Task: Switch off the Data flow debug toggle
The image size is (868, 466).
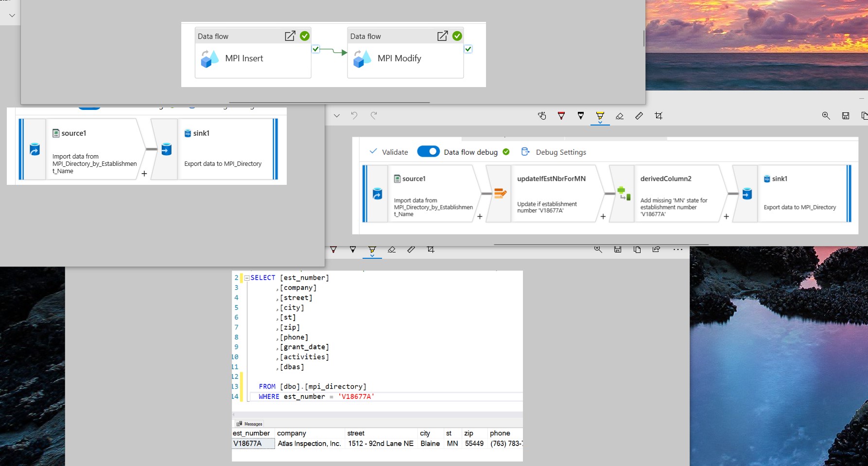Action: tap(428, 152)
